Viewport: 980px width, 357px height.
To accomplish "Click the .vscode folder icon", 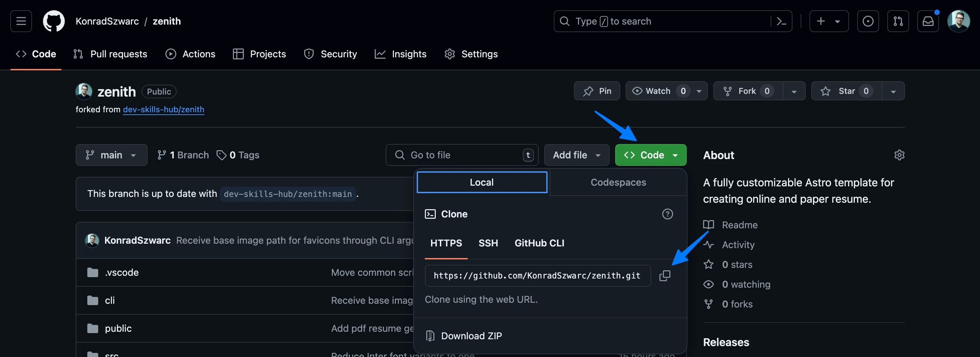I will coord(92,272).
